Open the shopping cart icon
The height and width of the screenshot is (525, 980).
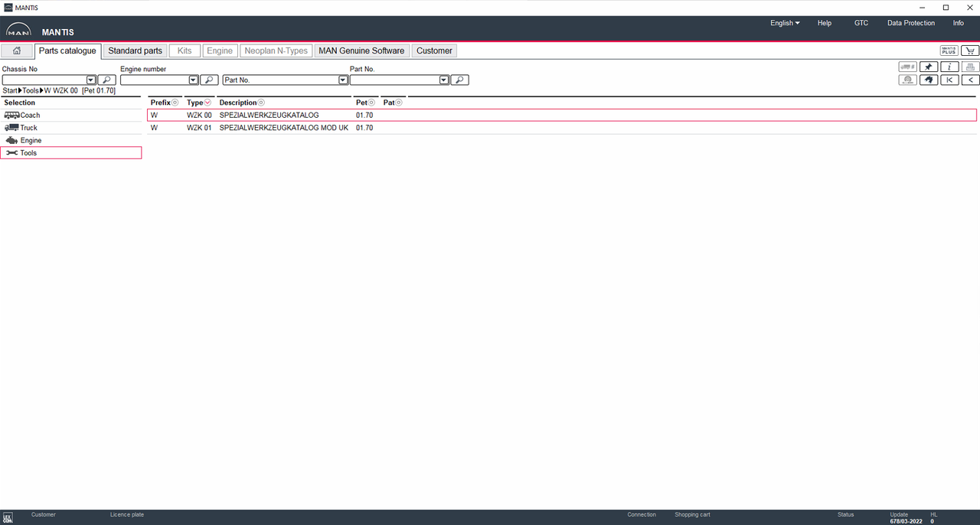click(x=970, y=51)
